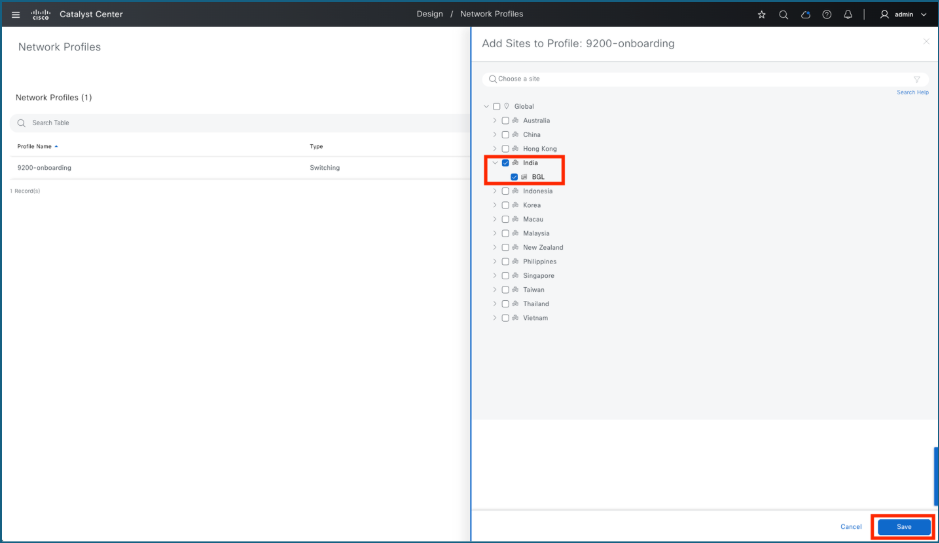Check the Australia checkbox
The width and height of the screenshot is (939, 543).
[x=505, y=120]
